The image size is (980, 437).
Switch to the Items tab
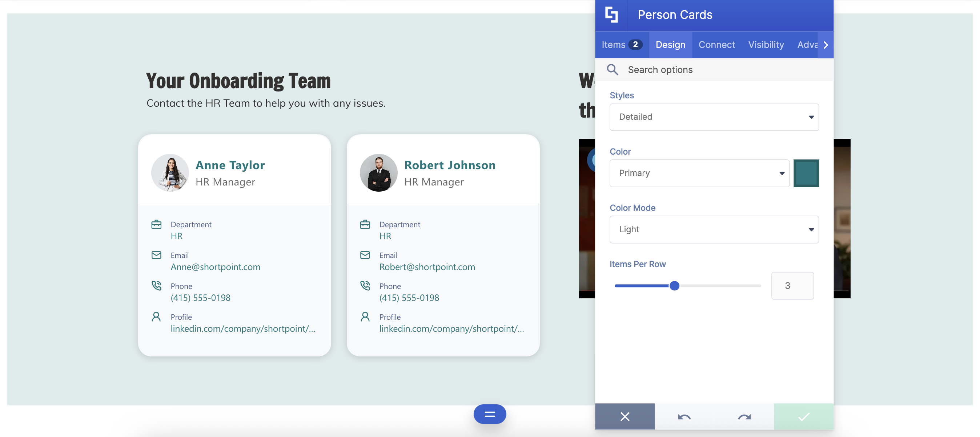(x=621, y=45)
